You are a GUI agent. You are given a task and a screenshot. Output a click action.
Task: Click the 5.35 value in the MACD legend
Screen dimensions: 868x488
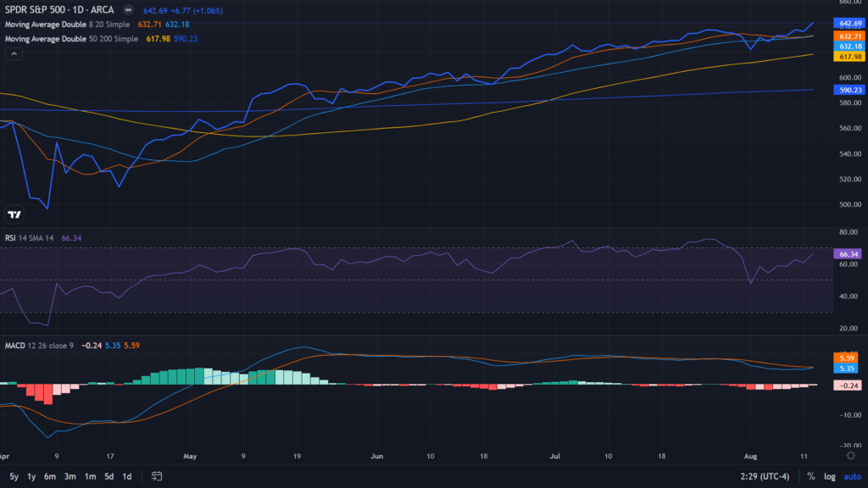(113, 346)
